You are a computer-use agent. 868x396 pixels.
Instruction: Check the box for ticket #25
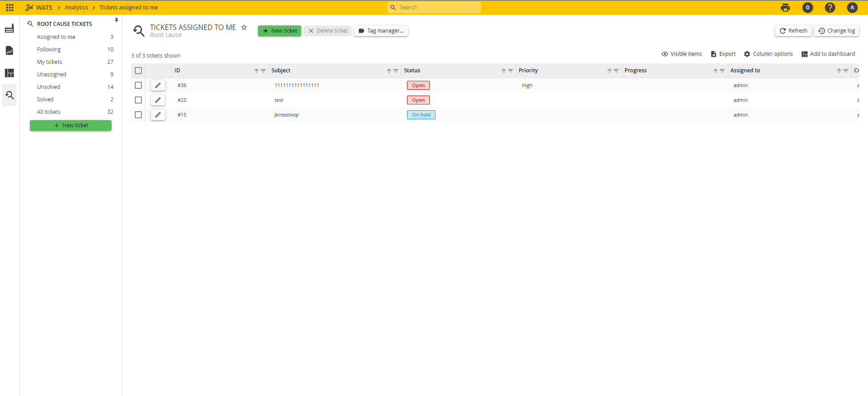click(x=138, y=100)
